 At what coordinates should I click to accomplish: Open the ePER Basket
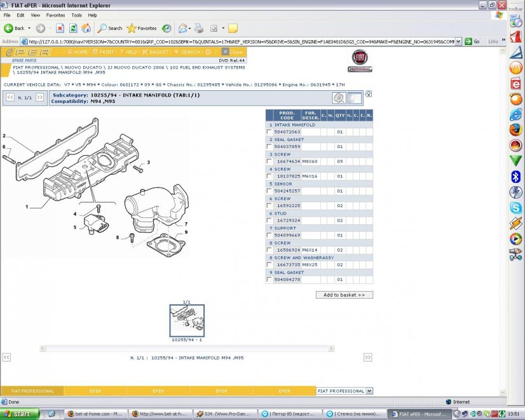[x=156, y=52]
